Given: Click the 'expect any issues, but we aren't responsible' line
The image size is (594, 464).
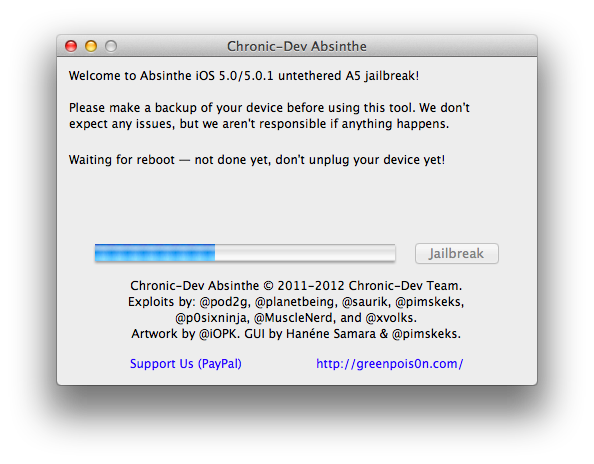Looking at the screenshot, I should tap(259, 124).
